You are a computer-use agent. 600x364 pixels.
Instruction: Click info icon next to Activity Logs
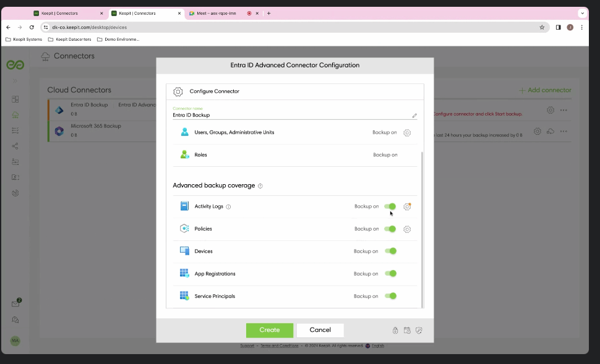[228, 207]
